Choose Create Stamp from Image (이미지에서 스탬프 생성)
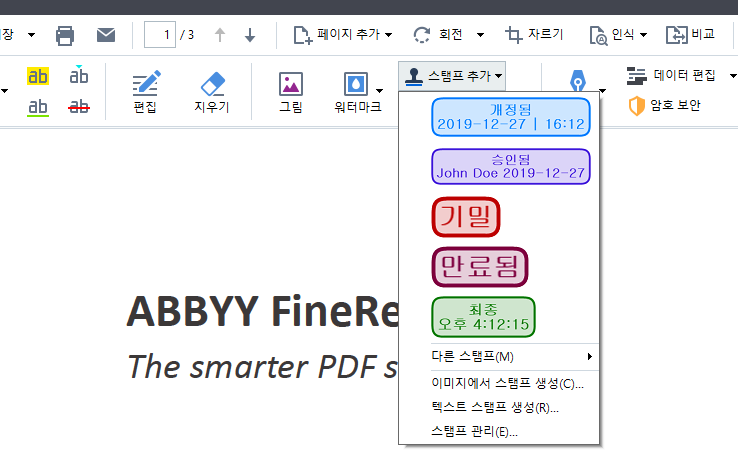This screenshot has width=738, height=476. click(507, 384)
